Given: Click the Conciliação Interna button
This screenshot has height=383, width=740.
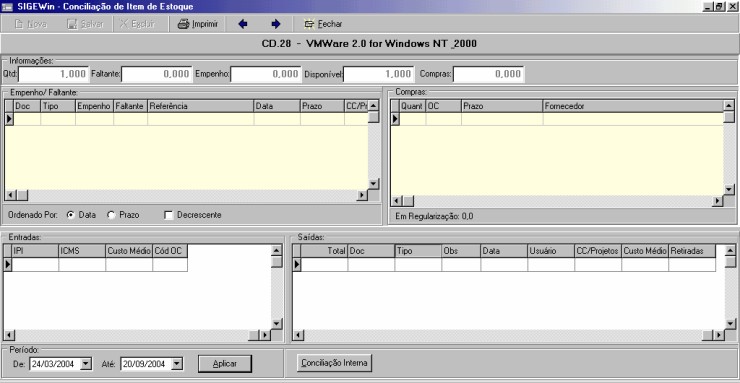Looking at the screenshot, I should (335, 363).
